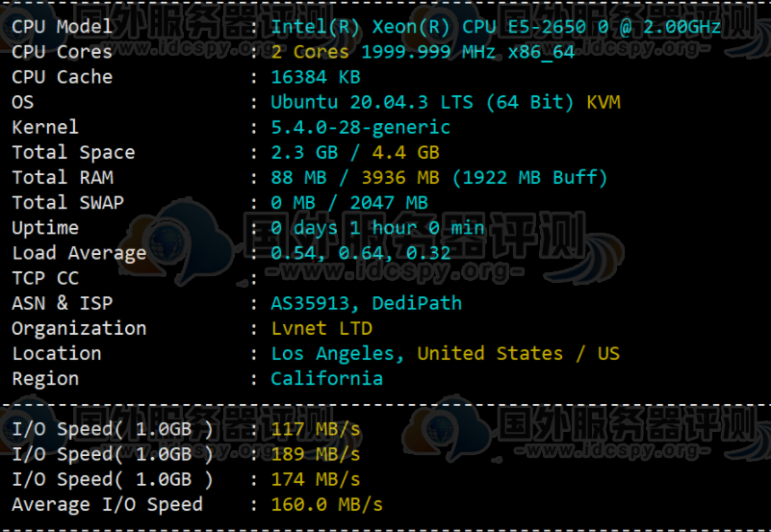
Task: Click the 'ASN & ISP' label
Action: [62, 303]
